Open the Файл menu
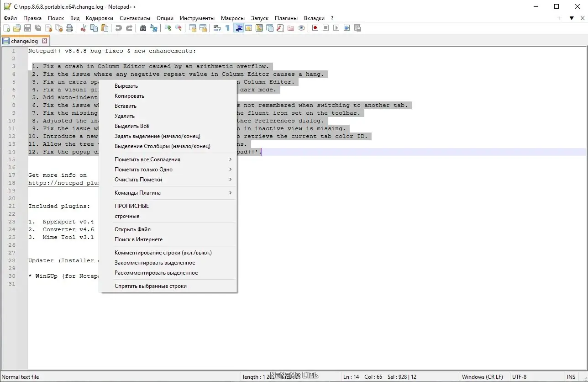This screenshot has width=588, height=382. pyautogui.click(x=10, y=18)
